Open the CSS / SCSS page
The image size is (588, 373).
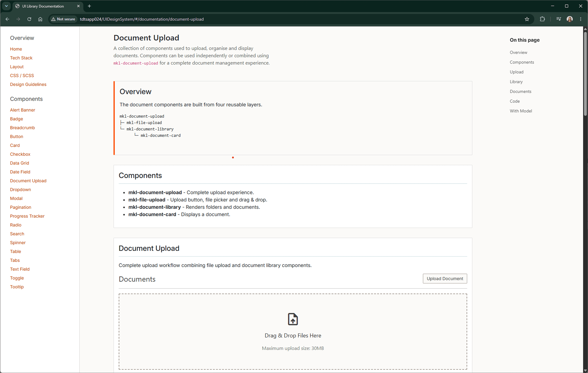[22, 76]
